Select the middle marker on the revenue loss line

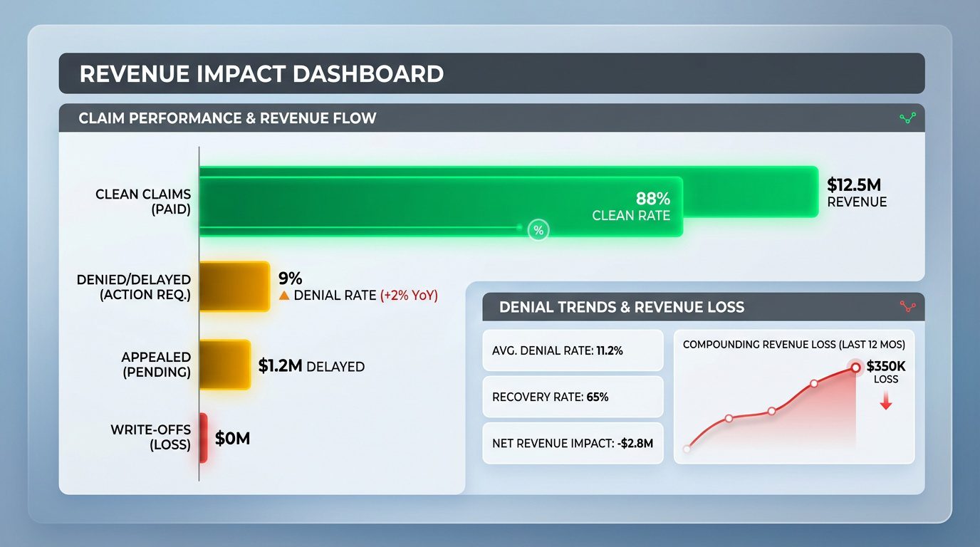771,411
